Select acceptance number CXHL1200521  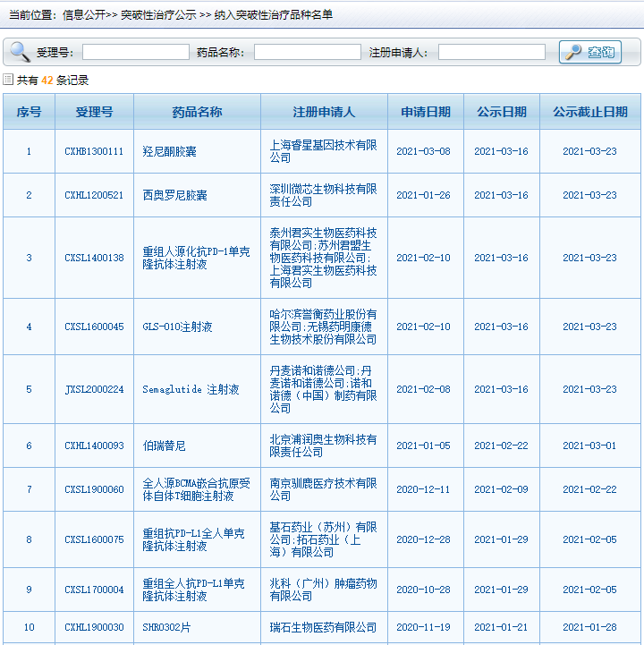point(94,195)
